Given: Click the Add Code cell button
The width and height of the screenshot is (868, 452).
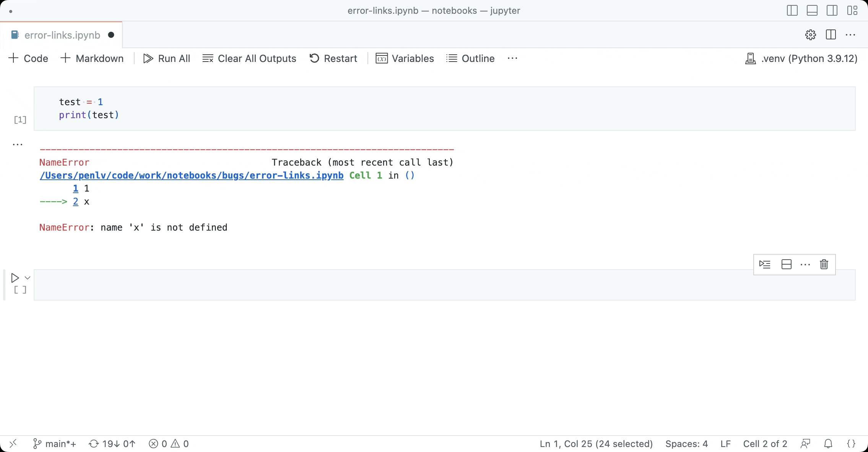Looking at the screenshot, I should point(29,58).
